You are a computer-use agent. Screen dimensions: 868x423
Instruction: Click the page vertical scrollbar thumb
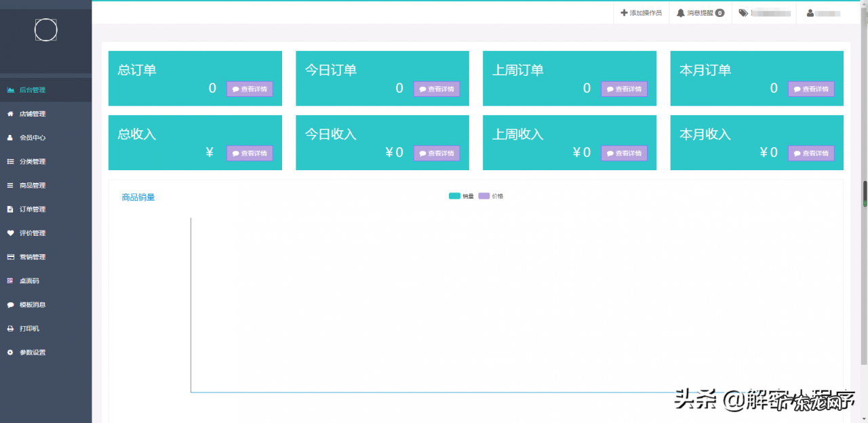[x=865, y=194]
